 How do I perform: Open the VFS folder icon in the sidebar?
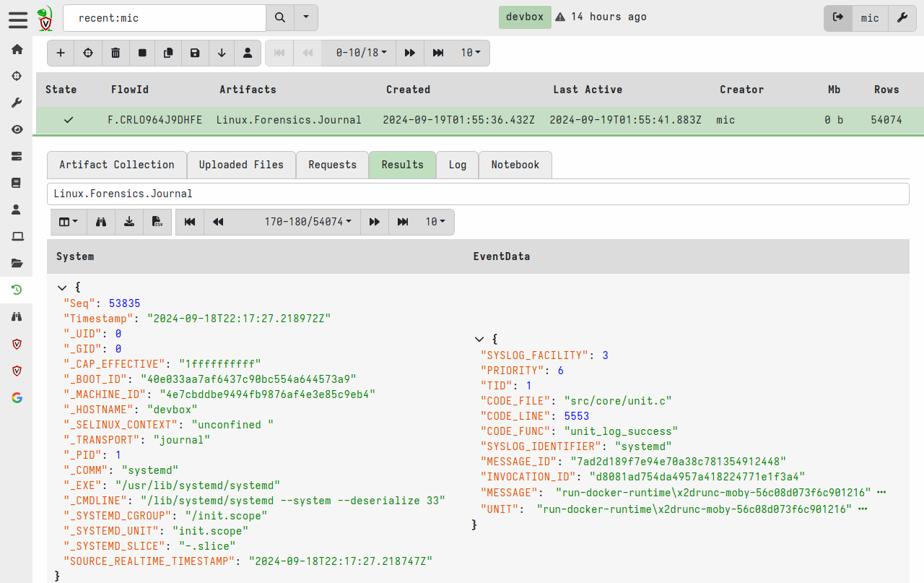click(x=17, y=263)
